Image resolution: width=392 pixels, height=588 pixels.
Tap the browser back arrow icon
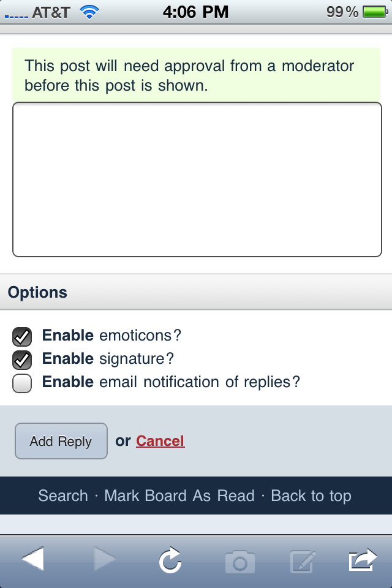(33, 560)
